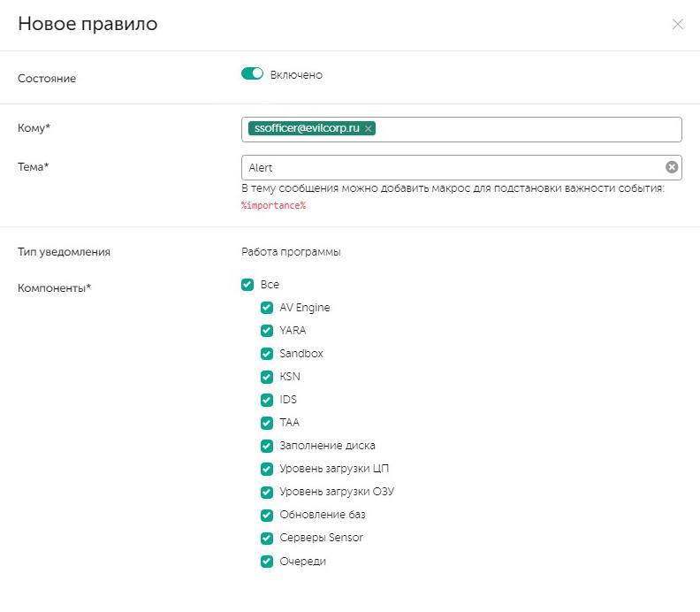The image size is (700, 612).
Task: Disable Обновление баз notifications checkbox
Action: (x=267, y=515)
